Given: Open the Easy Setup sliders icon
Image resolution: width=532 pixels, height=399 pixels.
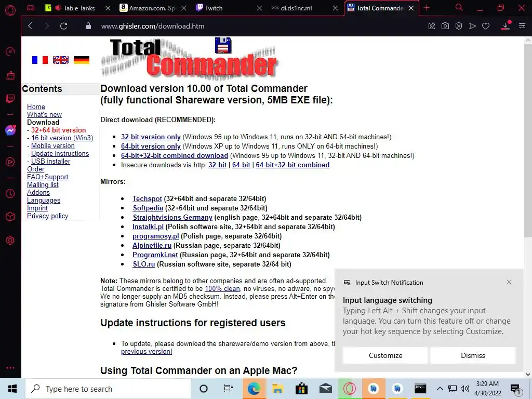Looking at the screenshot, I should (x=522, y=26).
